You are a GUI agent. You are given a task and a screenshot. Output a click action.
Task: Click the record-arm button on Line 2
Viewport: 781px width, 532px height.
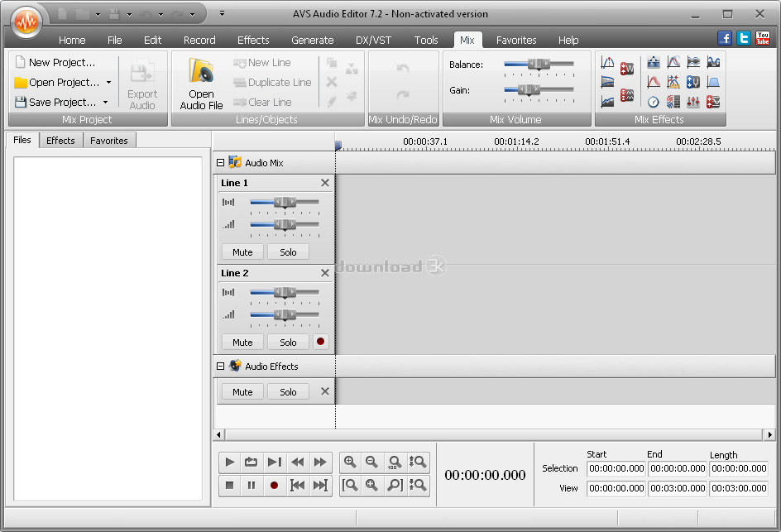click(x=320, y=342)
